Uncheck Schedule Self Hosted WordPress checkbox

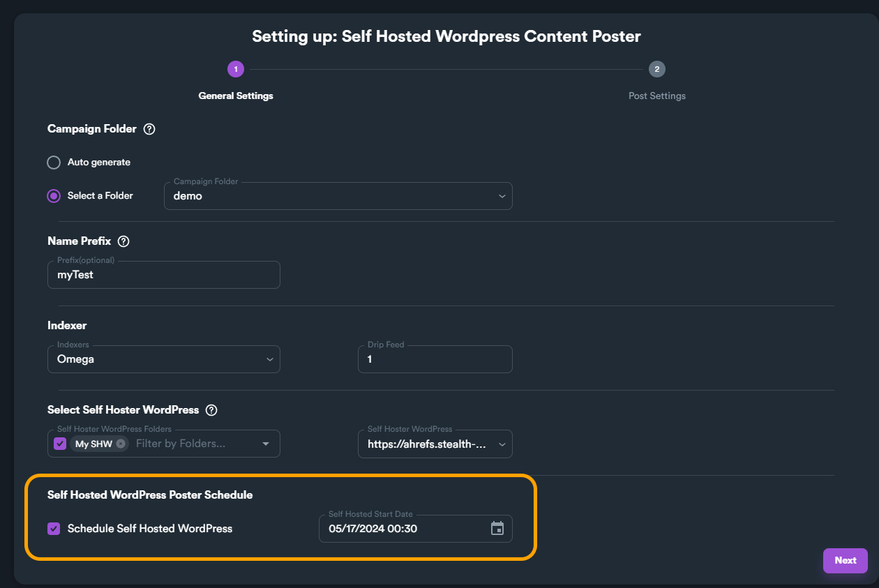pos(54,529)
